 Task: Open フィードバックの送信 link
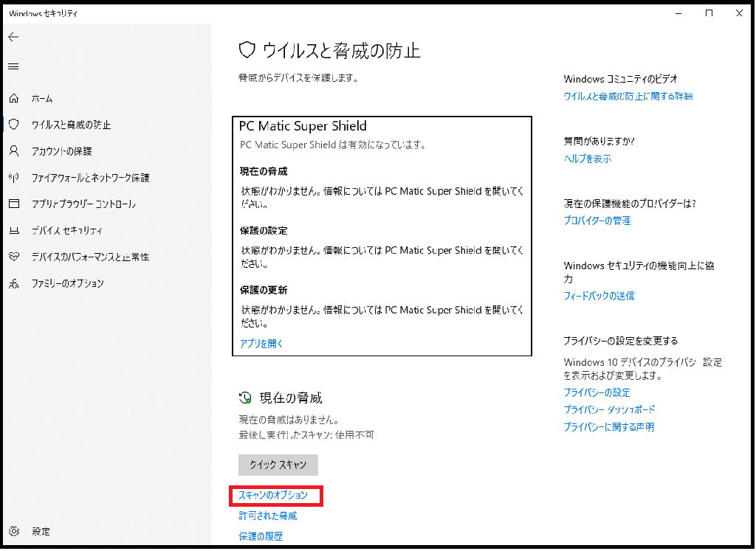tap(599, 297)
